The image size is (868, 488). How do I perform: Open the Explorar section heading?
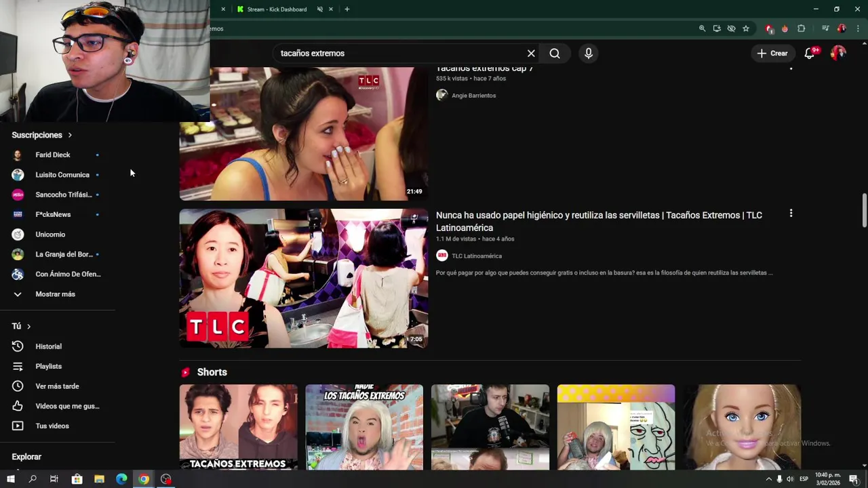(26, 457)
